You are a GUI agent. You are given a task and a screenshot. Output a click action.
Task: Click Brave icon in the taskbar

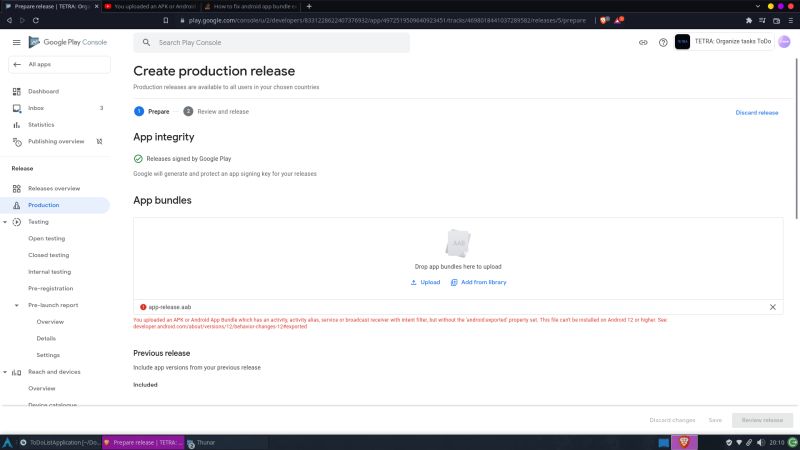(684, 442)
